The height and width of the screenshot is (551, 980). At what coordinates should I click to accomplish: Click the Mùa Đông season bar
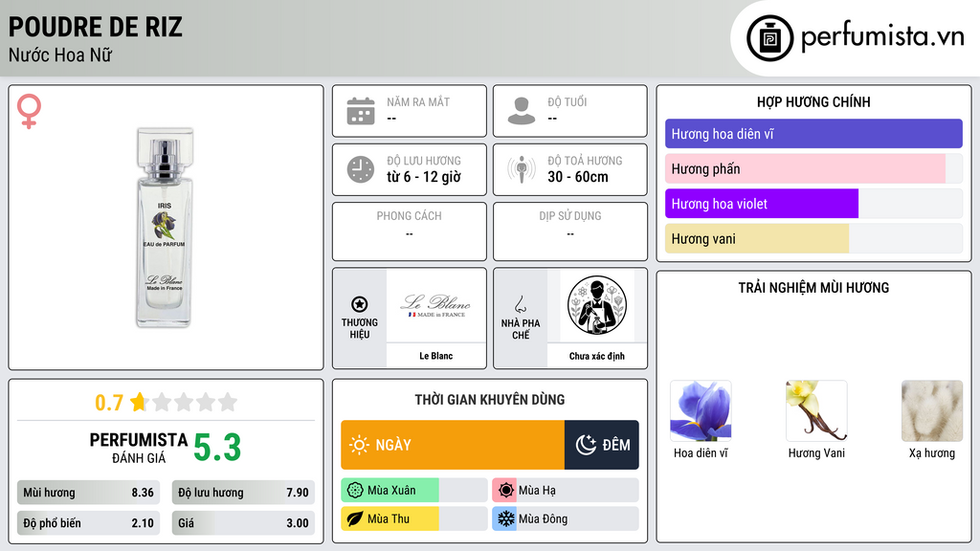pos(565,518)
